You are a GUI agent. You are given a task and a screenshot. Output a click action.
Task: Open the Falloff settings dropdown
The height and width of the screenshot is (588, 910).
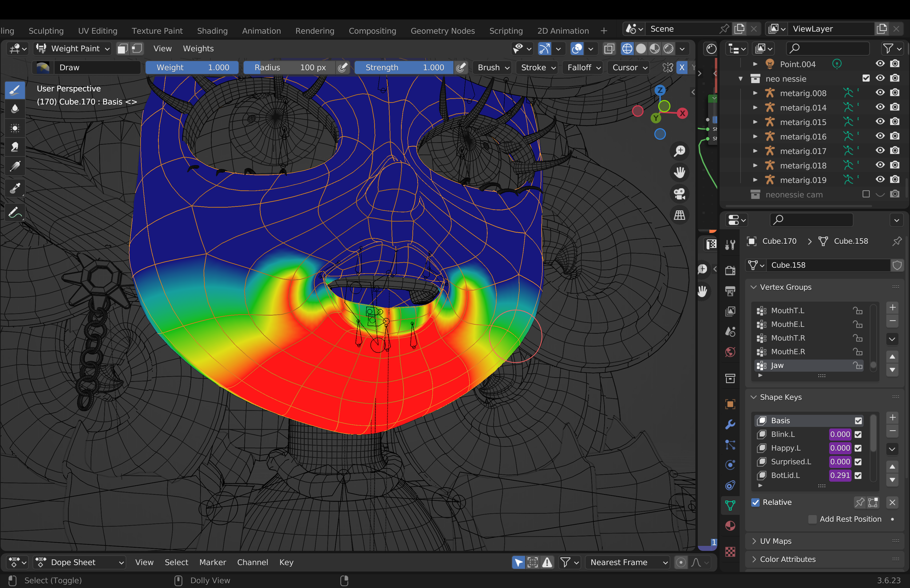[x=583, y=68]
